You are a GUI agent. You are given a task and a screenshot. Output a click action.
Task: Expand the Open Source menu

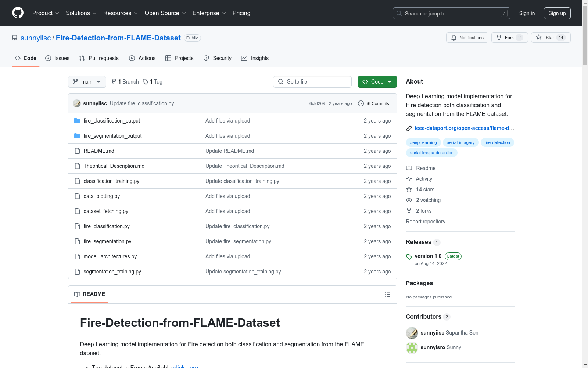tap(165, 13)
